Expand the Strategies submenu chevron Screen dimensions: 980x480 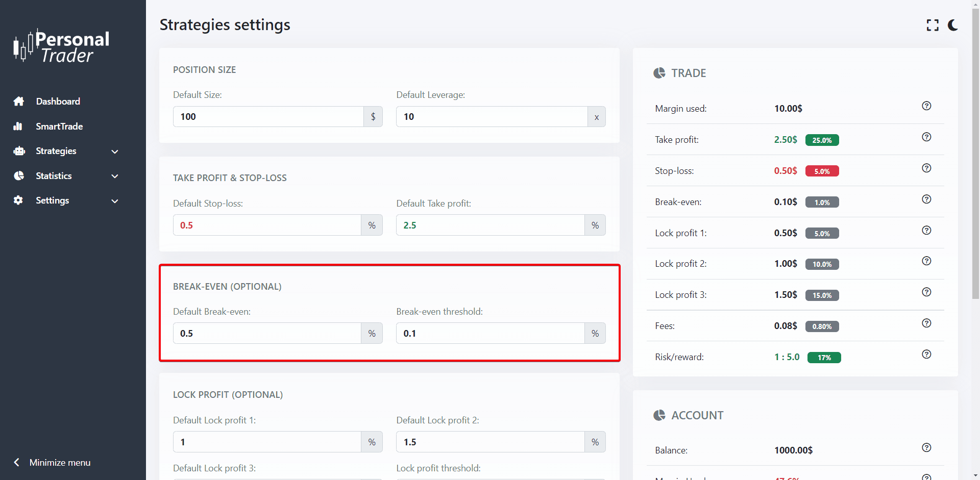pos(115,151)
